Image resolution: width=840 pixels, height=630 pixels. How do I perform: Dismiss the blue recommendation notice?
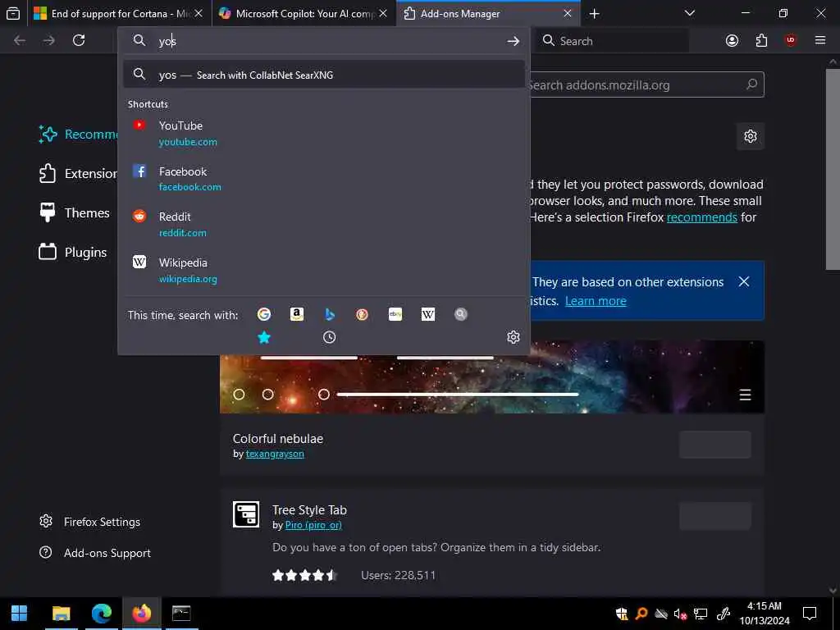[x=743, y=282]
